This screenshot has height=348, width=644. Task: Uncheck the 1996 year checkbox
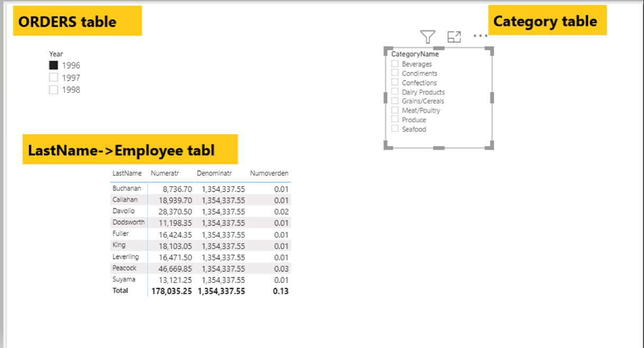click(x=53, y=66)
